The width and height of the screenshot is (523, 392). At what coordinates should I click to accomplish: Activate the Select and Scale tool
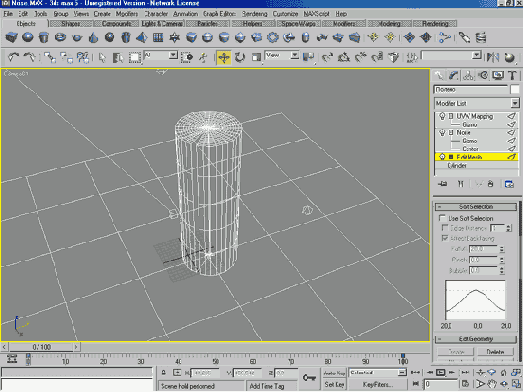click(256, 57)
